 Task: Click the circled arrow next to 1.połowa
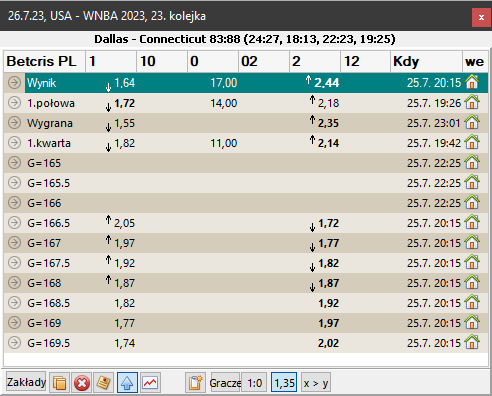[x=14, y=103]
